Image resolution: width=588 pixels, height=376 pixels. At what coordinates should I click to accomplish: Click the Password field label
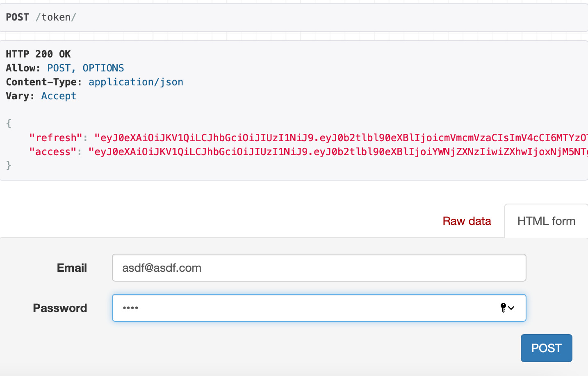point(60,308)
